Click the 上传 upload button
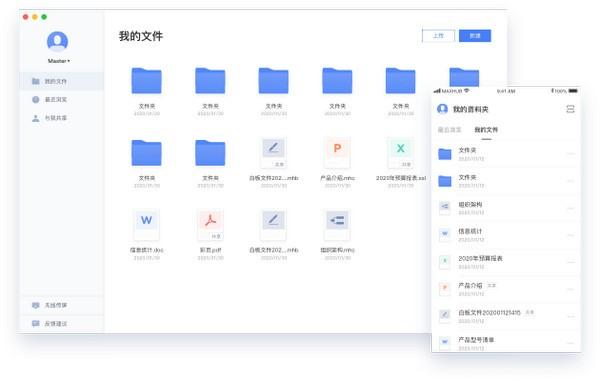This screenshot has height=381, width=600. (439, 36)
